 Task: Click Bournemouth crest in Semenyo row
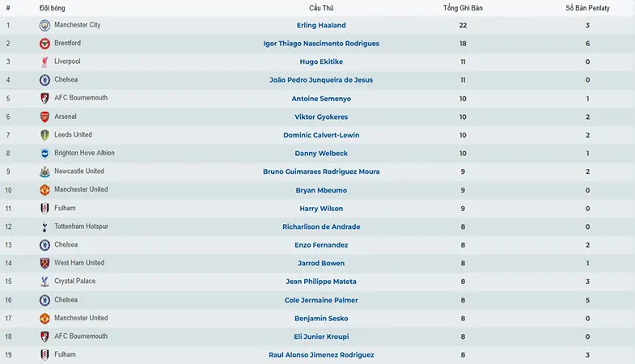pyautogui.click(x=44, y=99)
